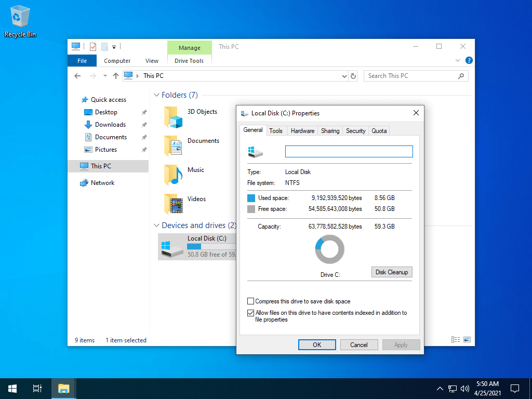Disable file content indexing on drive C
The height and width of the screenshot is (399, 532).
pos(251,313)
